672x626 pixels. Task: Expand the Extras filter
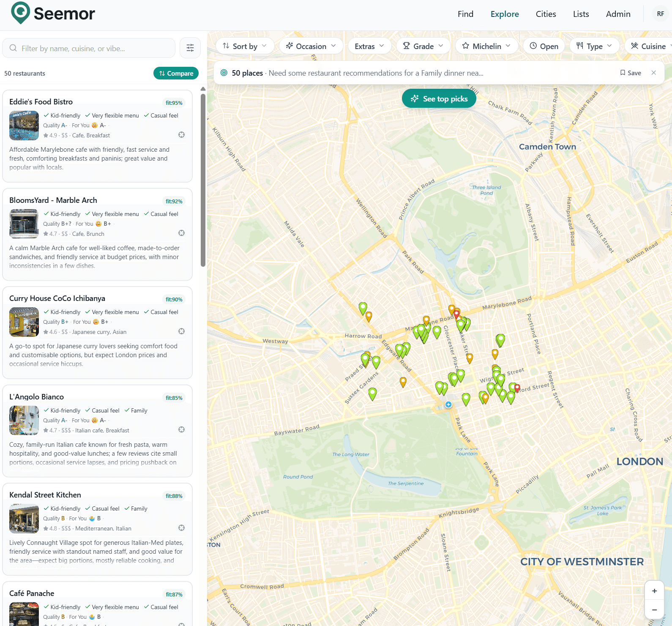(369, 46)
